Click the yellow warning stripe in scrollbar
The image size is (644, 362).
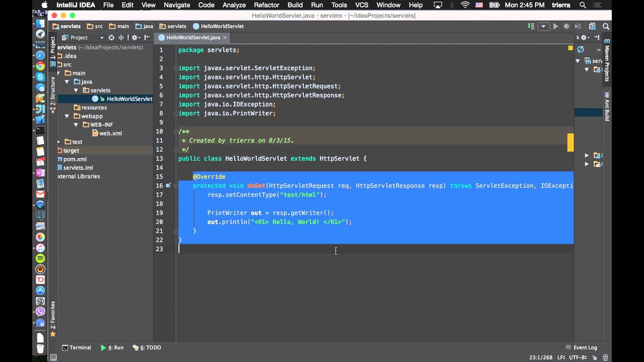(x=570, y=142)
